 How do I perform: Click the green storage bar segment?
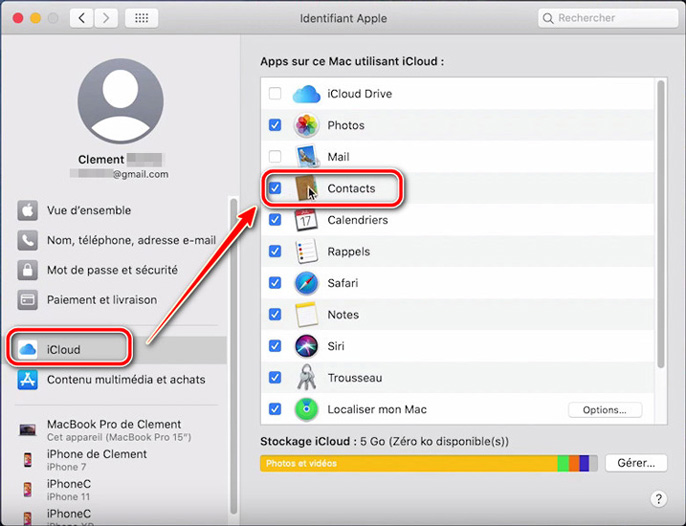point(563,463)
